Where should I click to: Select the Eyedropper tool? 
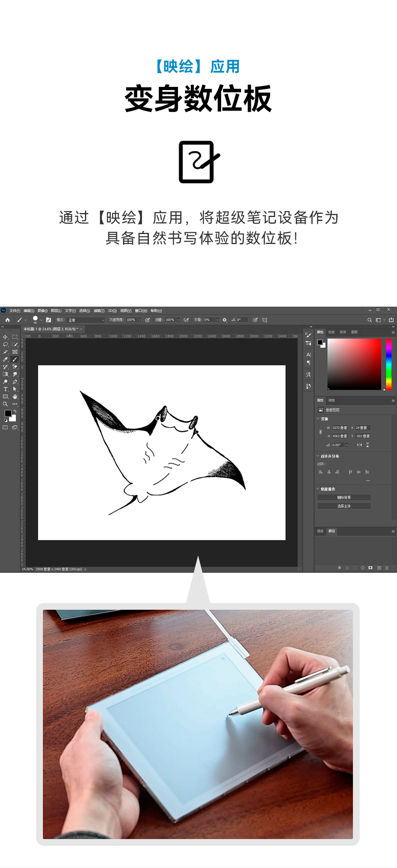pos(6,359)
